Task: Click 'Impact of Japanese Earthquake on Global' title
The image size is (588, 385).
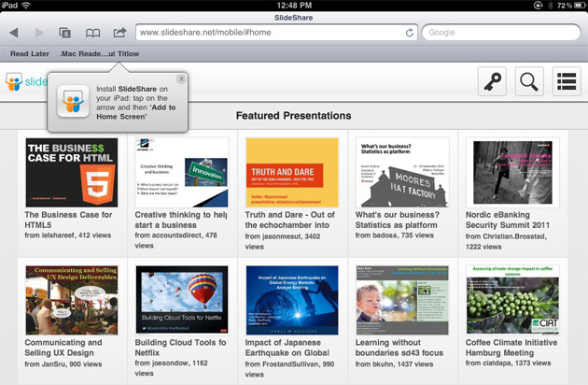Action: point(287,348)
